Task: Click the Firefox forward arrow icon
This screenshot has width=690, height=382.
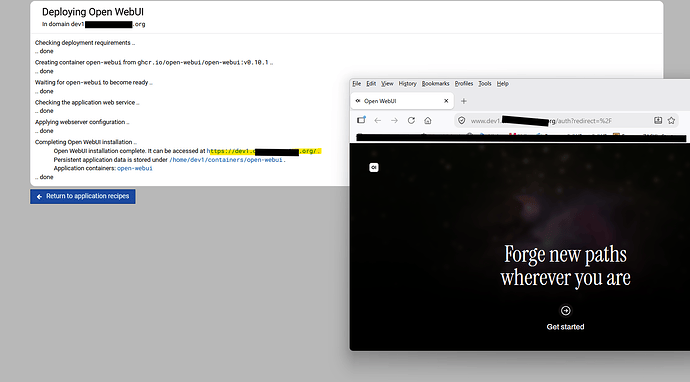Action: (394, 121)
